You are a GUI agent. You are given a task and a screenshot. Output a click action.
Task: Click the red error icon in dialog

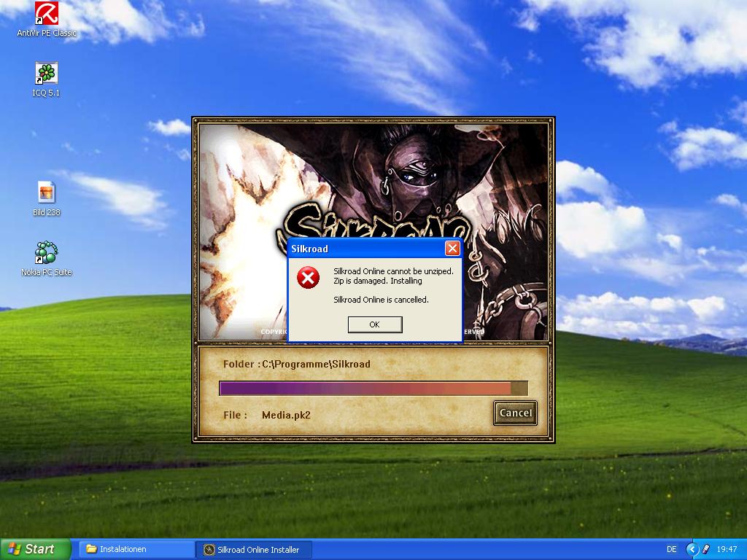click(309, 278)
